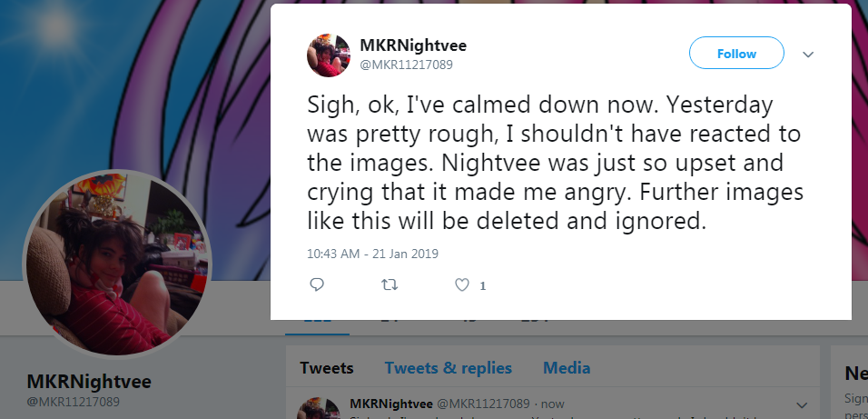
Task: Select the Tweets tab
Action: (327, 368)
